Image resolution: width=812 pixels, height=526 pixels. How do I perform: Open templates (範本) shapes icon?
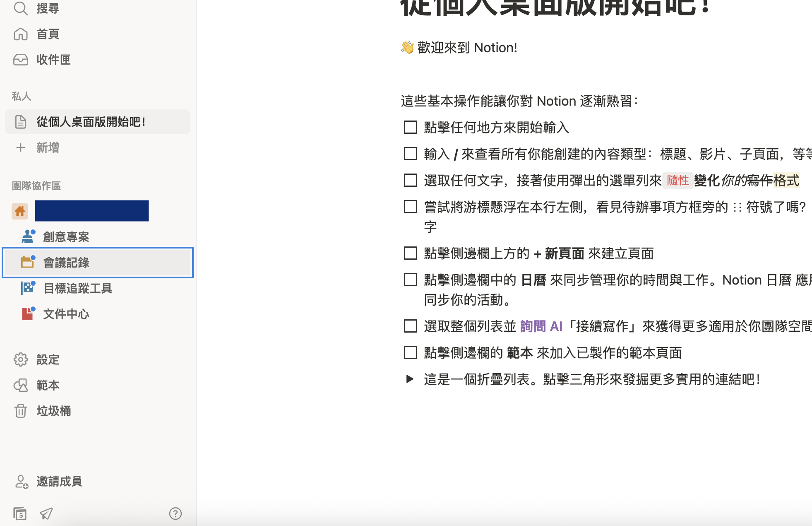pyautogui.click(x=20, y=385)
